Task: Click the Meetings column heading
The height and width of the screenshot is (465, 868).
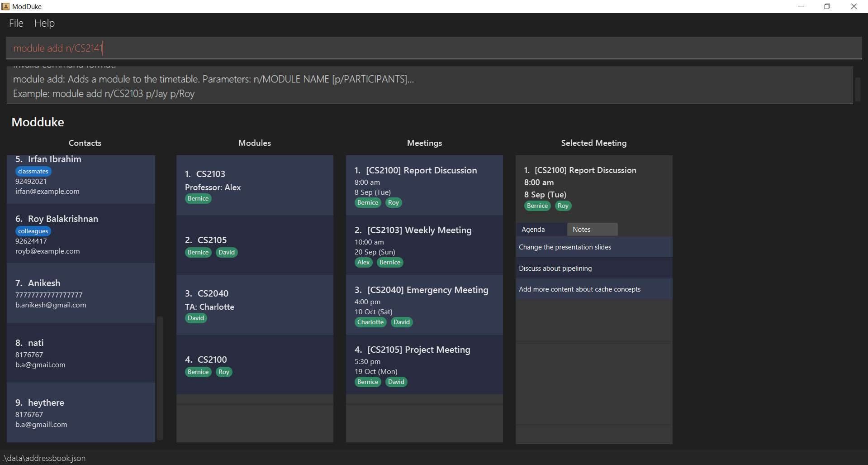Action: (424, 143)
